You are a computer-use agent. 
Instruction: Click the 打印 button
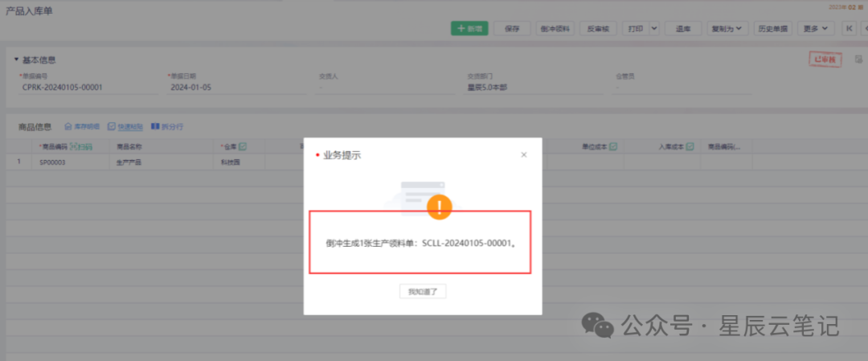coord(635,29)
